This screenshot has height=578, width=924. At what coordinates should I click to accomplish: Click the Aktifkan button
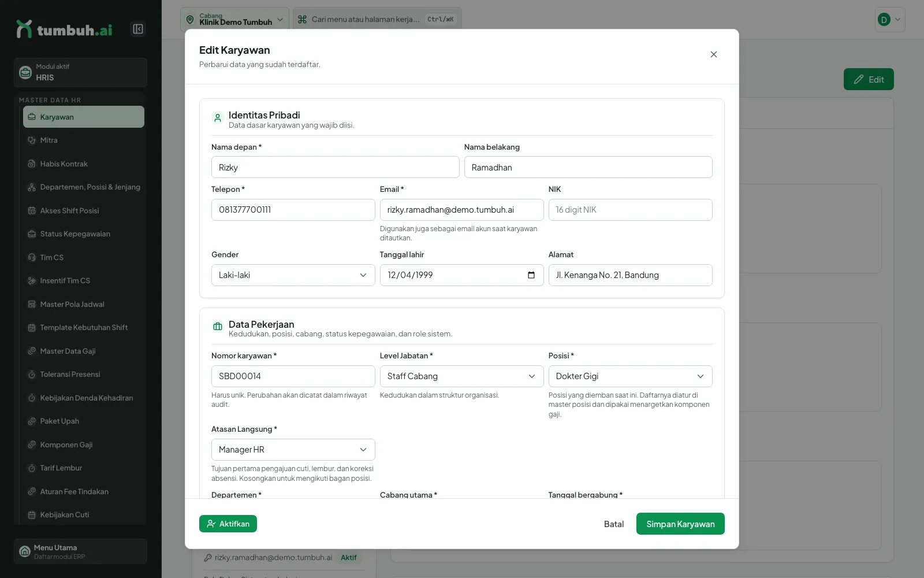tap(228, 524)
